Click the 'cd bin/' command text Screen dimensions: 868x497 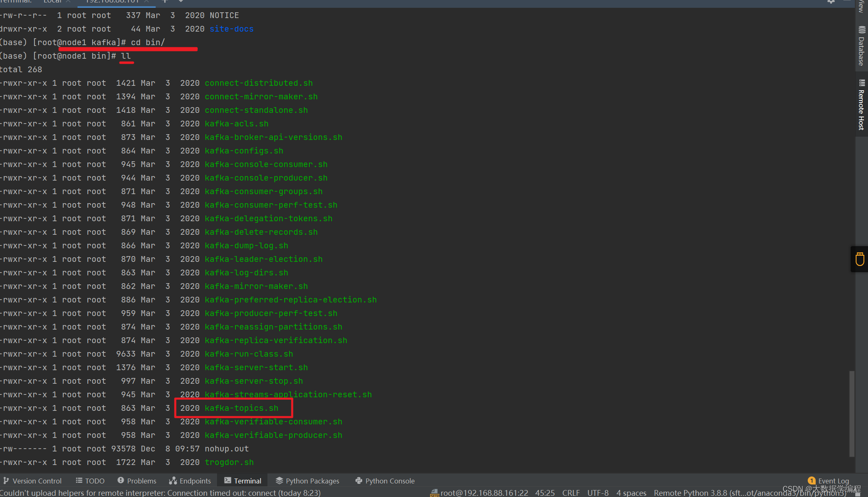(x=148, y=42)
